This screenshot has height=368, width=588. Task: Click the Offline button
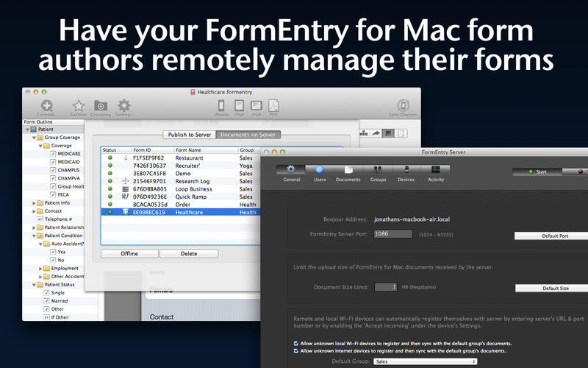(129, 254)
